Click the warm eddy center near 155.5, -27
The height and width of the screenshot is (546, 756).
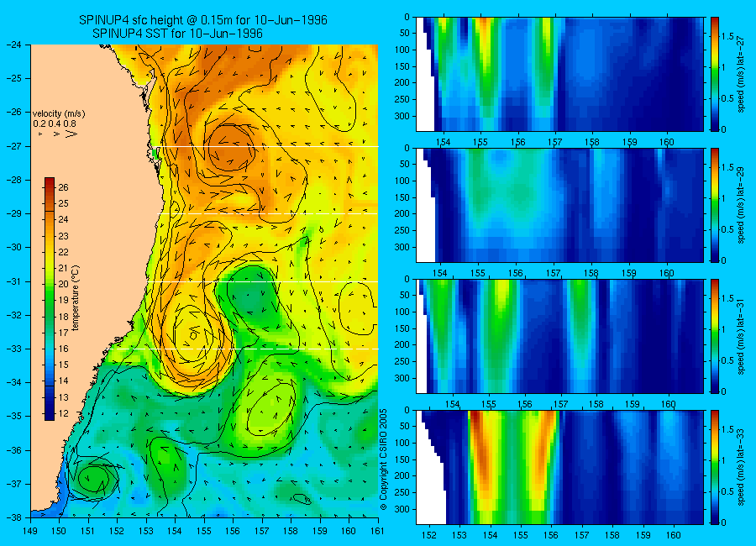[232, 146]
